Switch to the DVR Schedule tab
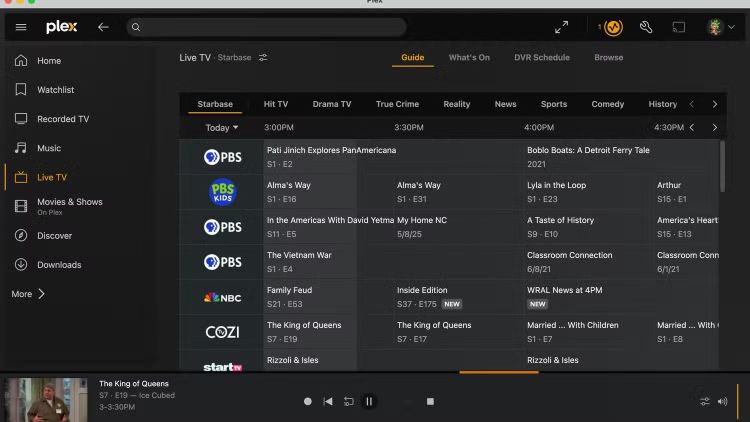750x422 pixels. (x=541, y=58)
